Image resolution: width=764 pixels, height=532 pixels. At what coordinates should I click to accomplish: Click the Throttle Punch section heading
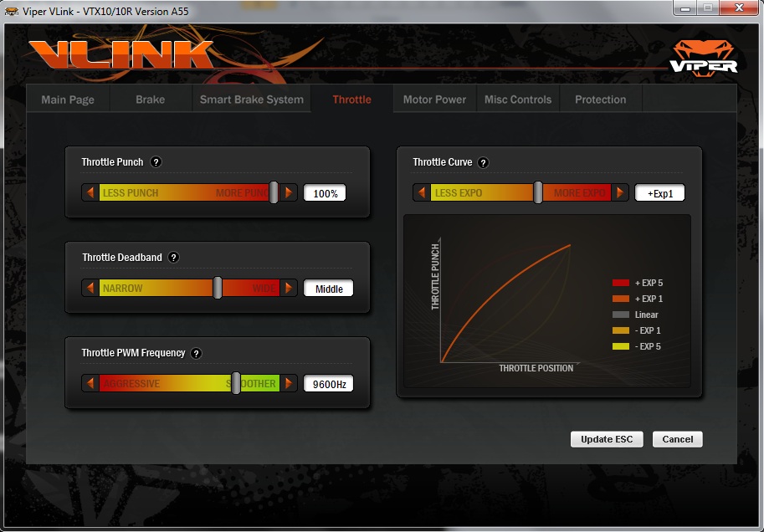[113, 162]
